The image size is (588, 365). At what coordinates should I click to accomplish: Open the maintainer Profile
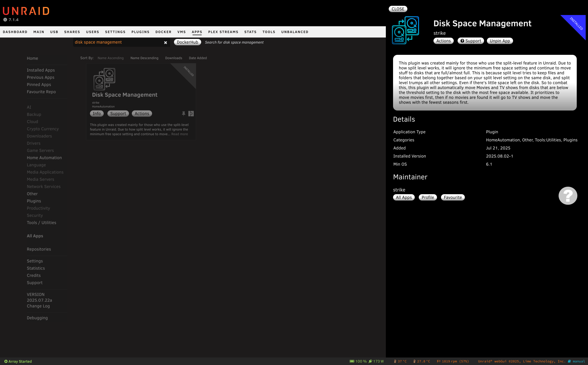[428, 197]
